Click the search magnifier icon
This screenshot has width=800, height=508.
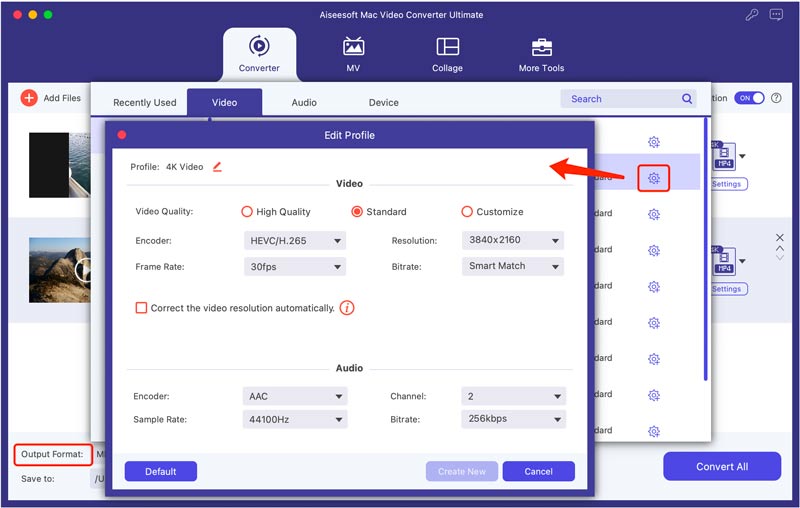pos(687,99)
